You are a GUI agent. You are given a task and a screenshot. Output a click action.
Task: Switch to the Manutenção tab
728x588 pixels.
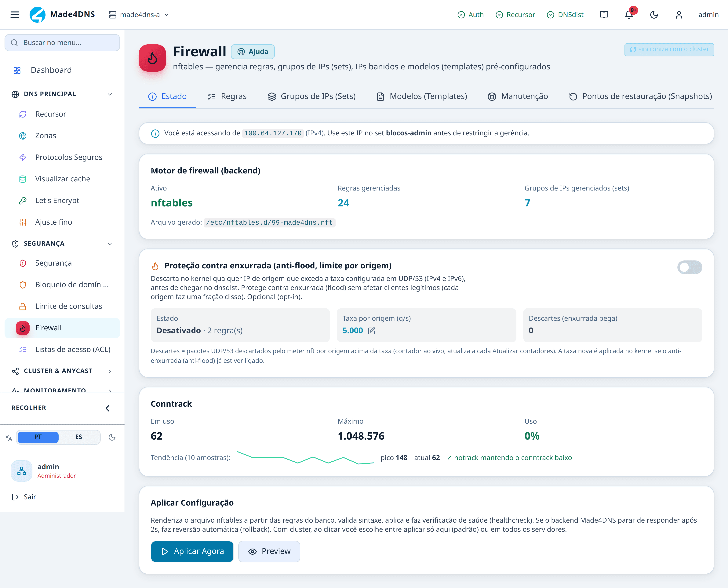(x=518, y=96)
